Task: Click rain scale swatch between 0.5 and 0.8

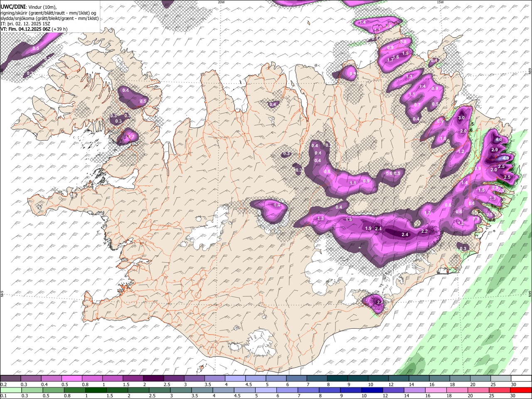Action: point(53,390)
